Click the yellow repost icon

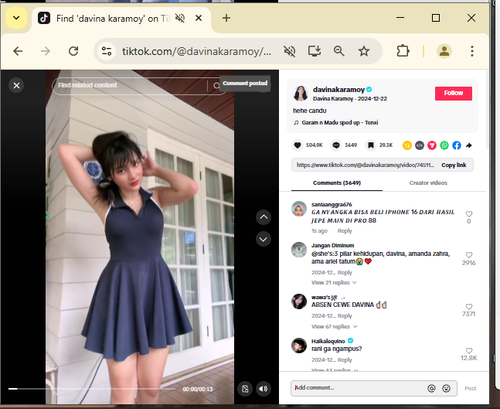(x=407, y=145)
